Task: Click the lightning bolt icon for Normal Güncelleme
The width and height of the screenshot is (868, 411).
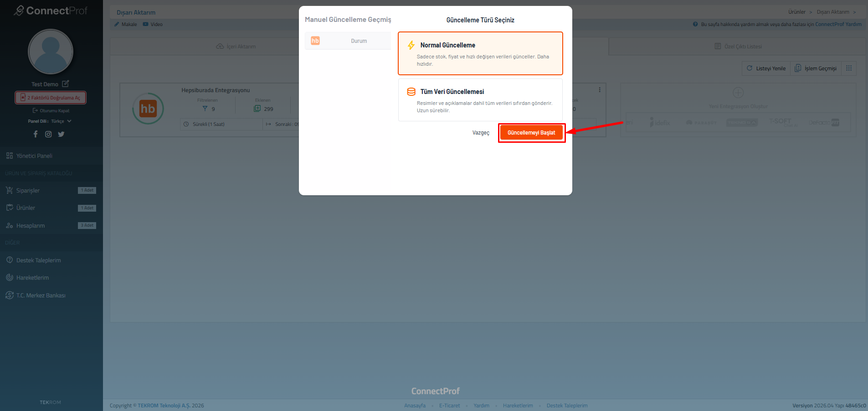Action: 411,45
